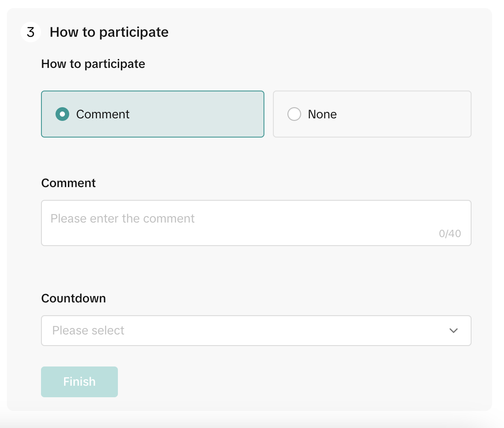Click the step 3 number badge

[x=31, y=32]
